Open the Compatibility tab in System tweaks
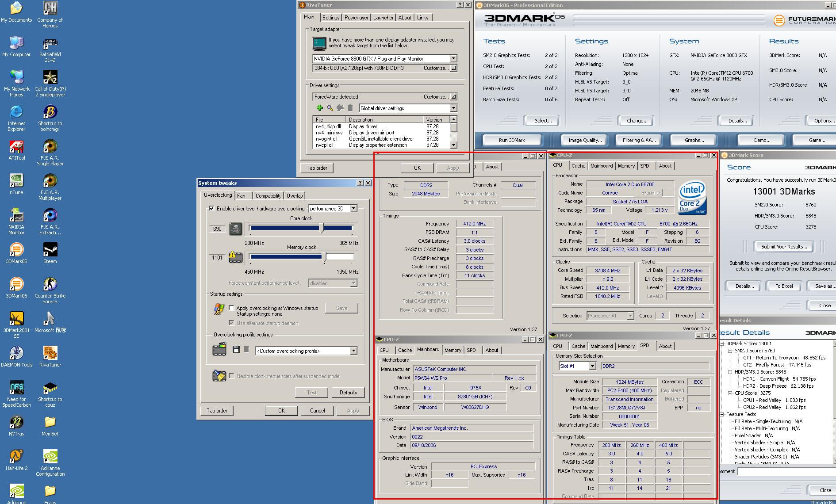This screenshot has height=504, width=836. (268, 196)
